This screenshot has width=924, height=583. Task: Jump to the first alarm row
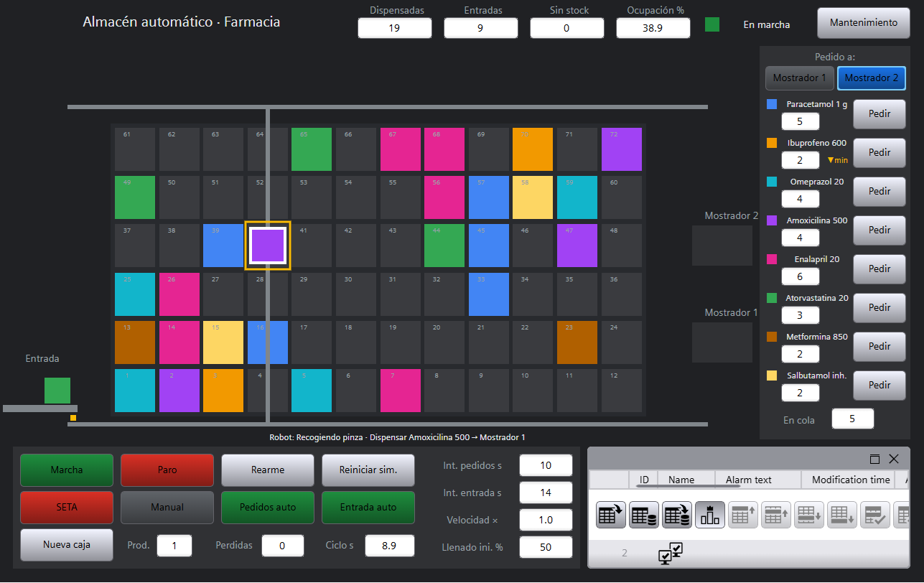tap(742, 514)
